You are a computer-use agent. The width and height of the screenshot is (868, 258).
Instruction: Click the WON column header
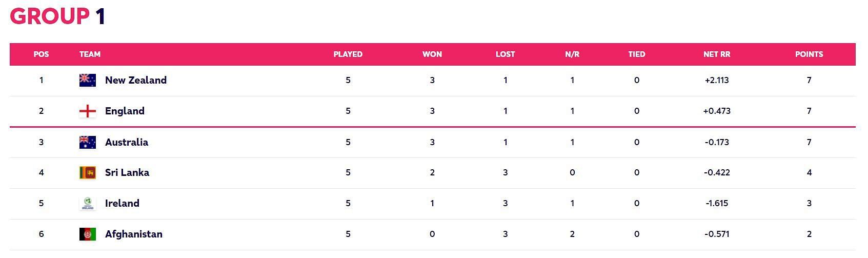pyautogui.click(x=432, y=54)
